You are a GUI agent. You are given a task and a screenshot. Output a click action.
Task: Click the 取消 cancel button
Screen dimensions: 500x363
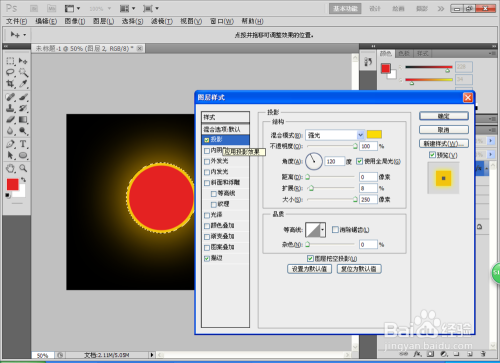tap(444, 130)
